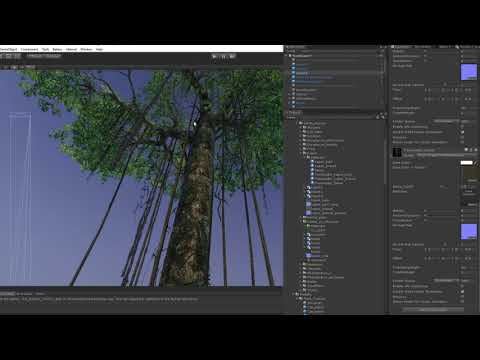
Task: Click the button at the Inspector bottom
Action: (433, 309)
